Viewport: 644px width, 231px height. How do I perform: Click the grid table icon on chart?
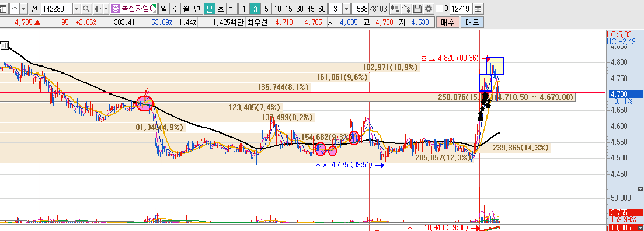[5, 45]
